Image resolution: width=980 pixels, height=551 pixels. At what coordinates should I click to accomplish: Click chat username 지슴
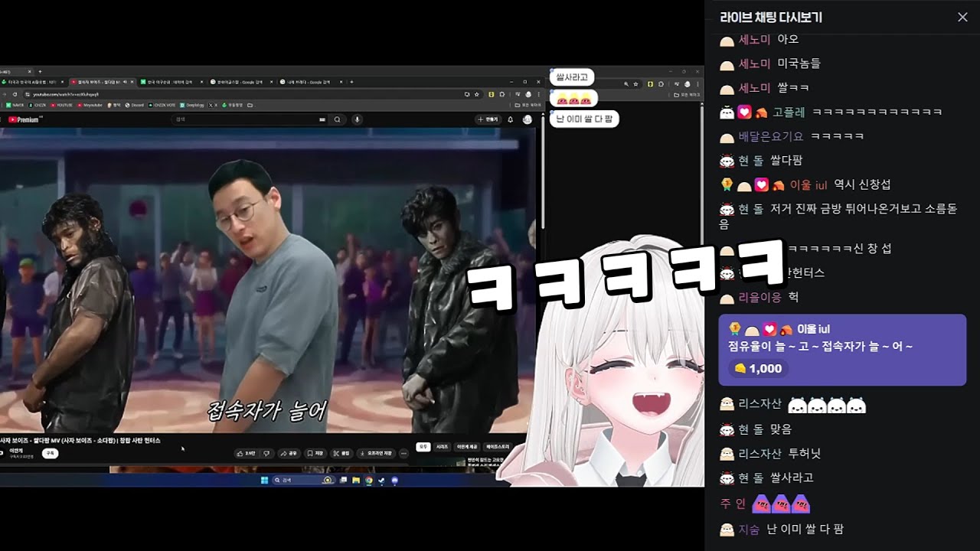pyautogui.click(x=749, y=529)
